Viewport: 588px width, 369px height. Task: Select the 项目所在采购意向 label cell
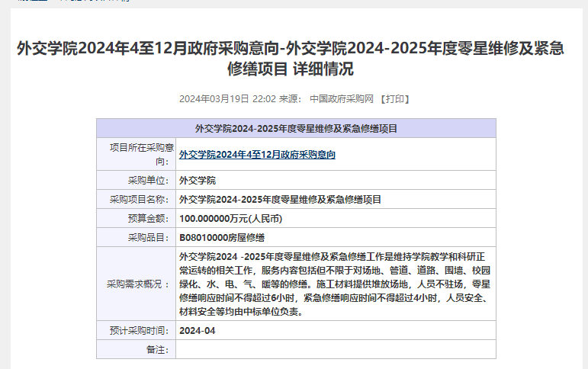click(137, 155)
